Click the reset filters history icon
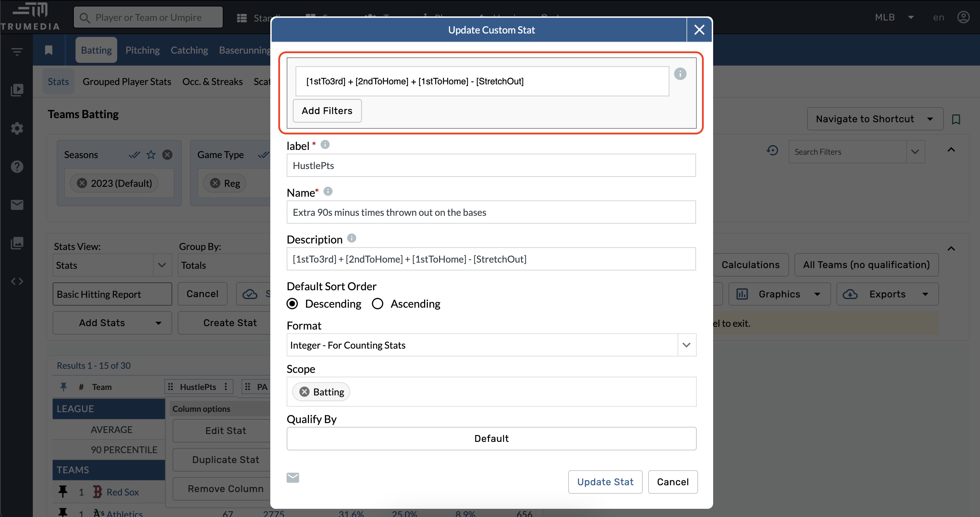This screenshot has height=517, width=980. coord(772,151)
